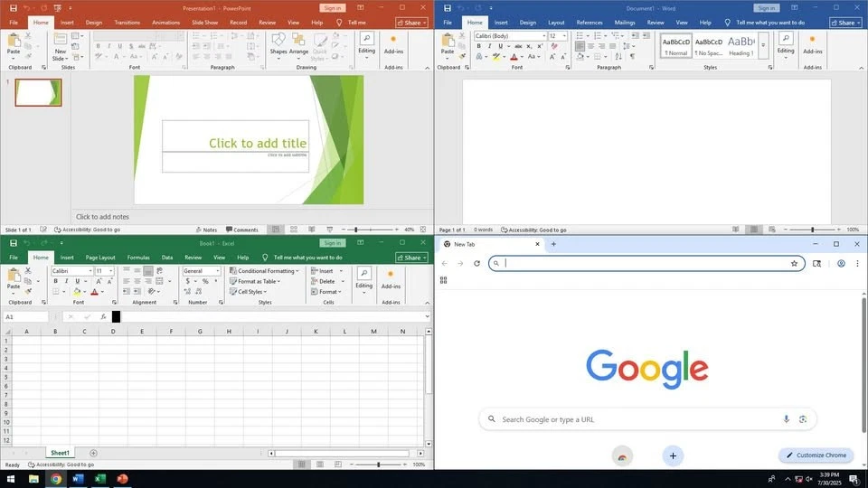Image resolution: width=868 pixels, height=488 pixels.
Task: Click the Paste icon in Word
Action: point(448,45)
